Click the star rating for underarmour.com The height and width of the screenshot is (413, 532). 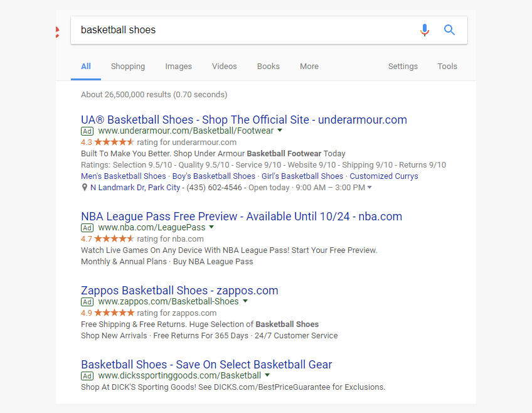coord(114,142)
